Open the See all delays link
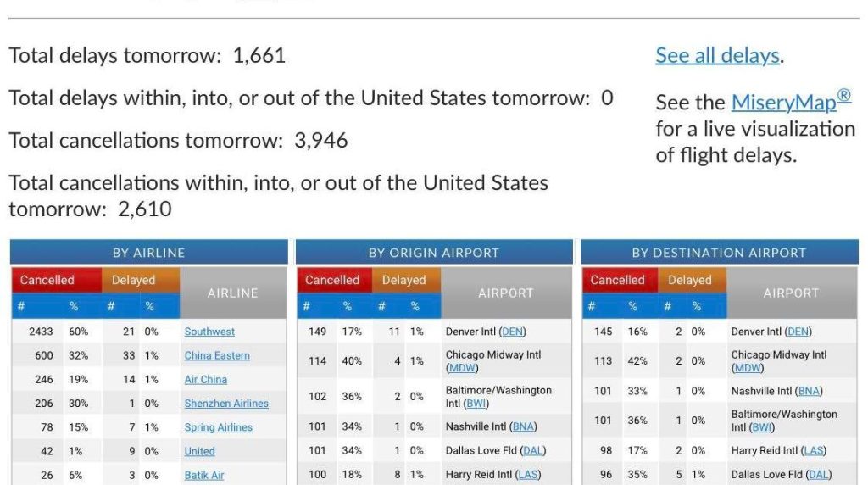This screenshot has width=868, height=485. coord(717,56)
